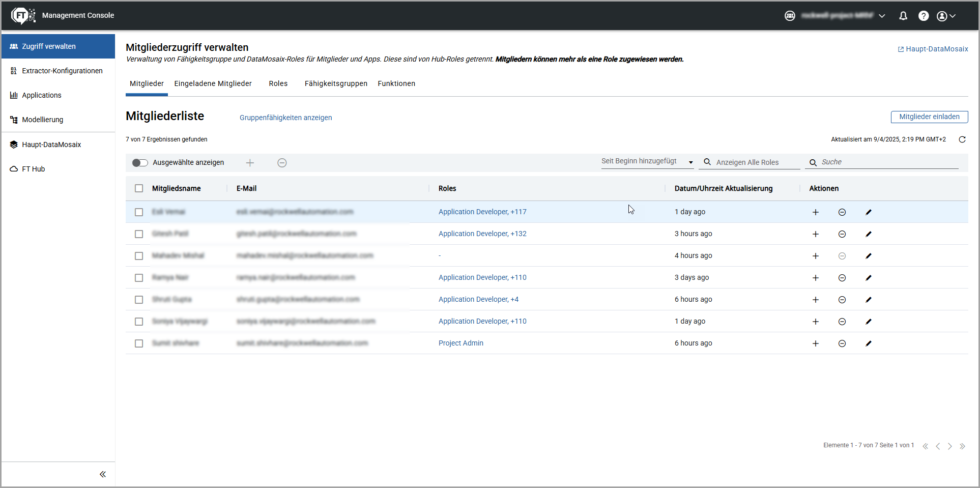Image resolution: width=980 pixels, height=488 pixels.
Task: Select checkbox for the Project Admin member
Action: [139, 343]
